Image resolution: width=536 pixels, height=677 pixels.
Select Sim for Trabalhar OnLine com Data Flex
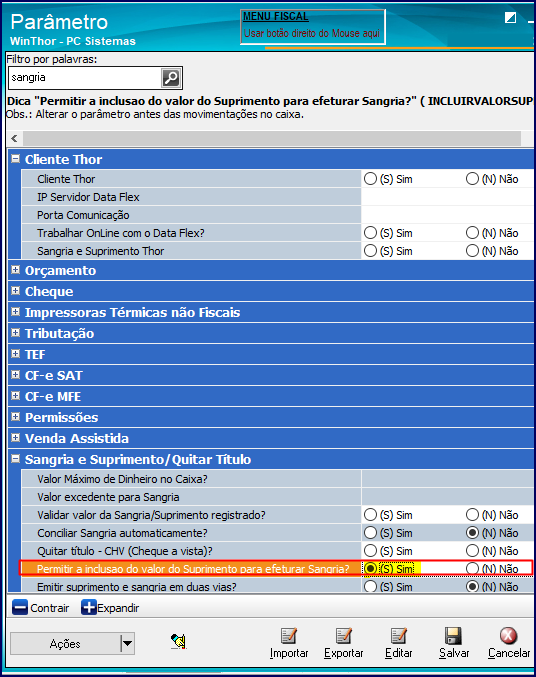[x=370, y=233]
